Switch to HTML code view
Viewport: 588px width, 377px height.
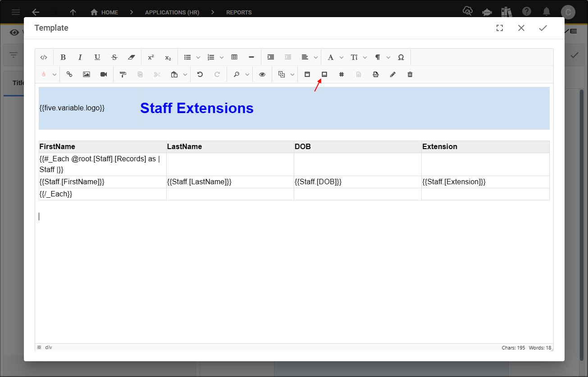click(44, 57)
